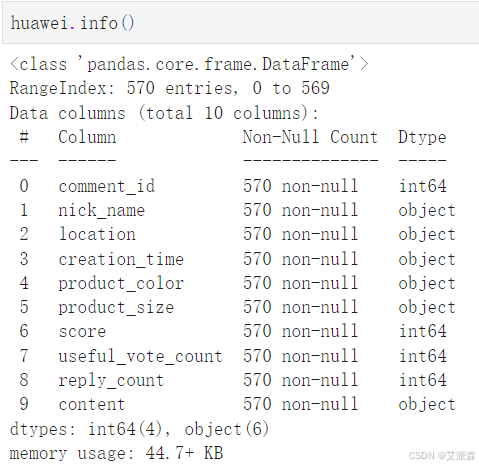This screenshot has width=479, height=467.
Task: Click the Non-Null Count header
Action: (310, 137)
